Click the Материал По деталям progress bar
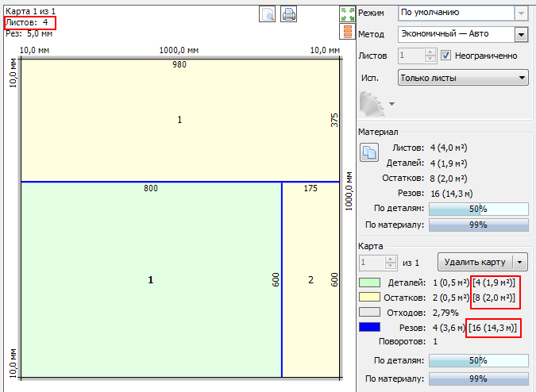536x392 pixels. click(479, 209)
